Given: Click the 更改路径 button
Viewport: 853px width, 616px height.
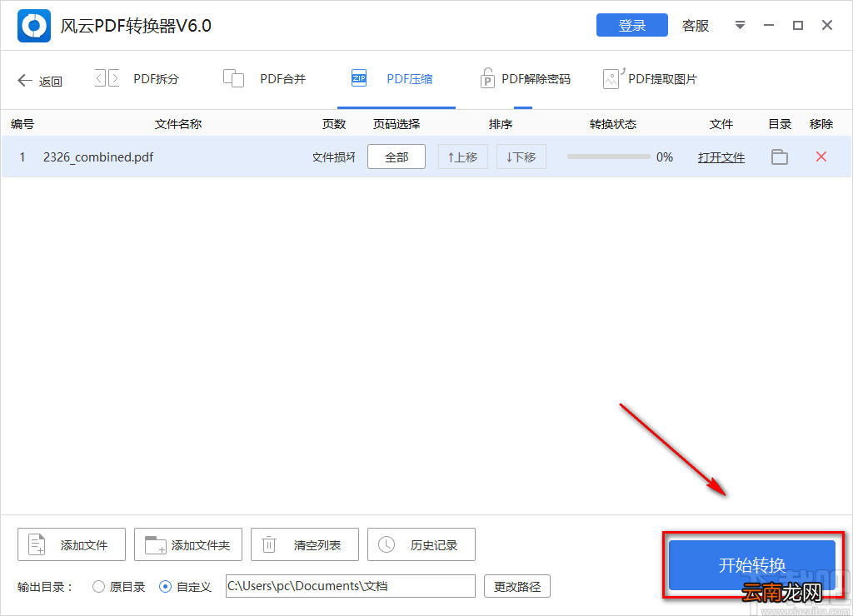Looking at the screenshot, I should pos(517,586).
